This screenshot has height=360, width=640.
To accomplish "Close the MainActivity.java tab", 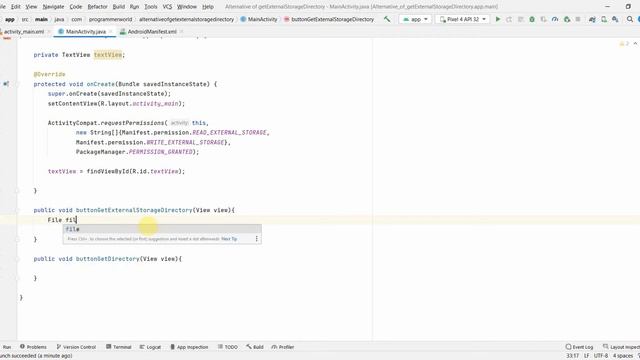I will point(111,31).
